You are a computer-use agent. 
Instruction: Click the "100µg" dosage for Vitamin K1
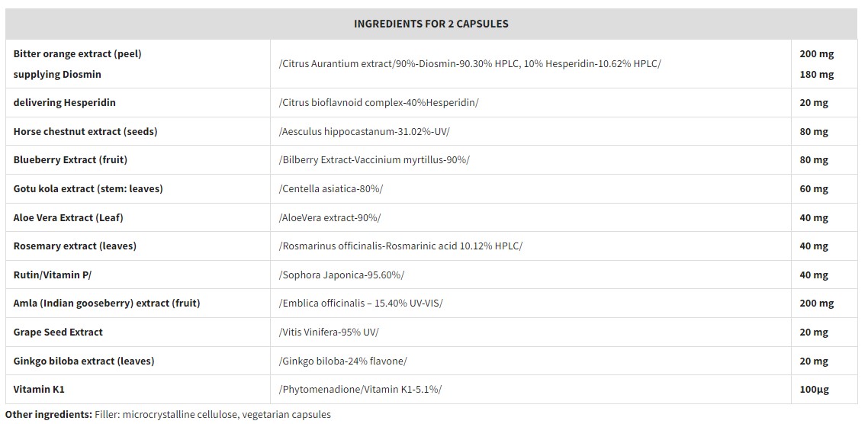[814, 390]
